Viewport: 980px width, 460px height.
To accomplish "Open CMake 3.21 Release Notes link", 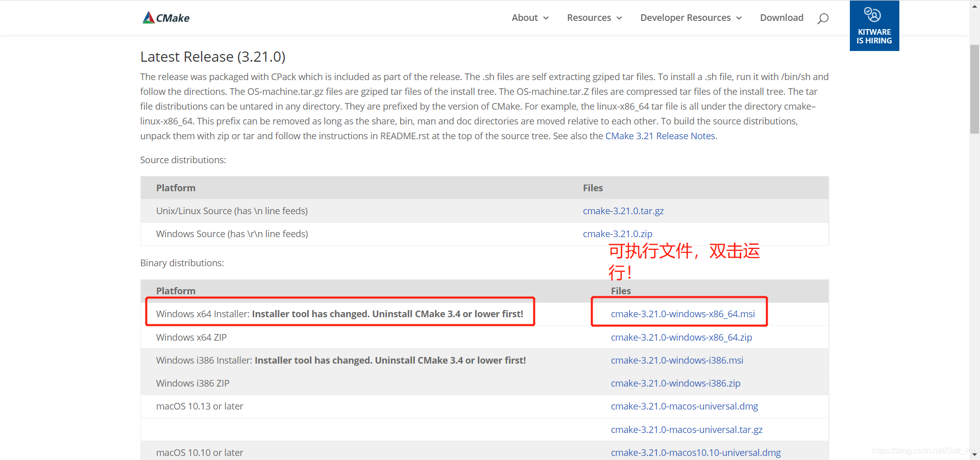I will [660, 136].
